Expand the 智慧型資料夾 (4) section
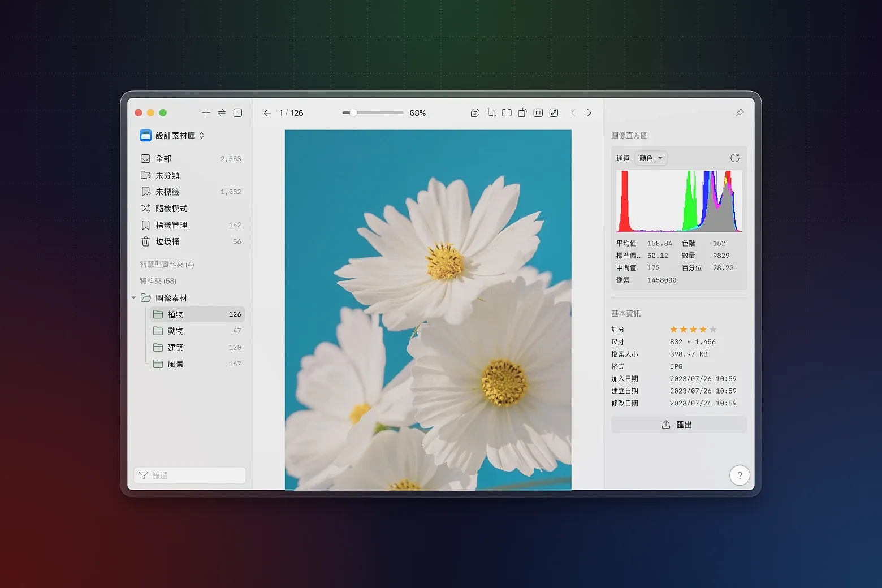The height and width of the screenshot is (588, 882). pos(167,265)
